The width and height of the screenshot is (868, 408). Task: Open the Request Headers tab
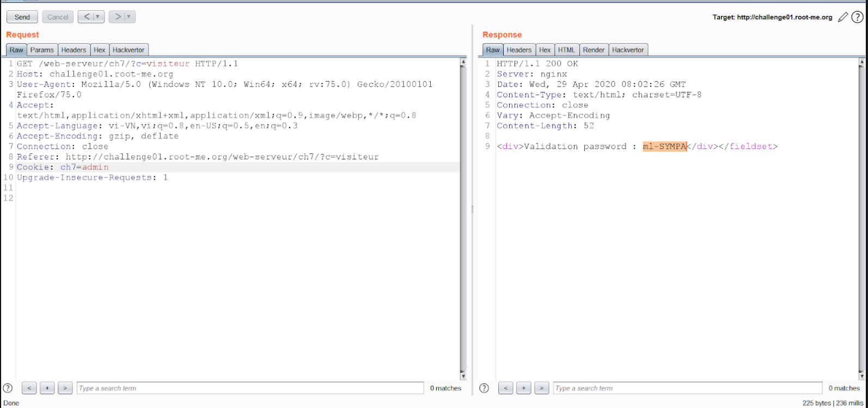pos(74,50)
